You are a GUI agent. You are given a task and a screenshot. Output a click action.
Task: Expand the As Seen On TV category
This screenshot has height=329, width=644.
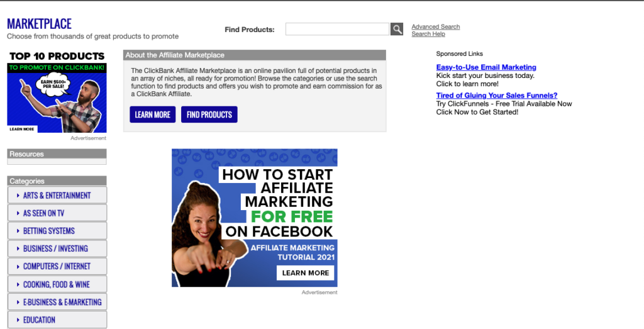tap(57, 213)
